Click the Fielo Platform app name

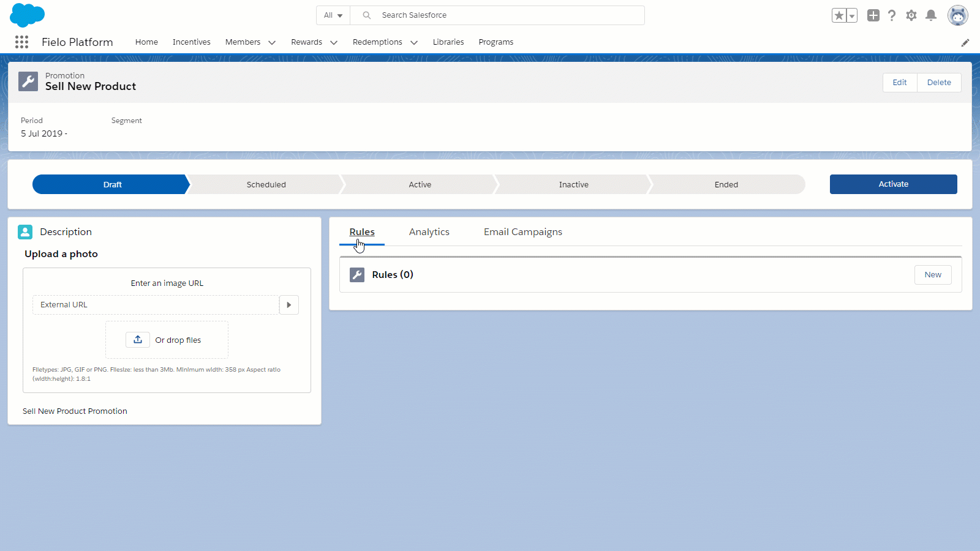pos(77,42)
